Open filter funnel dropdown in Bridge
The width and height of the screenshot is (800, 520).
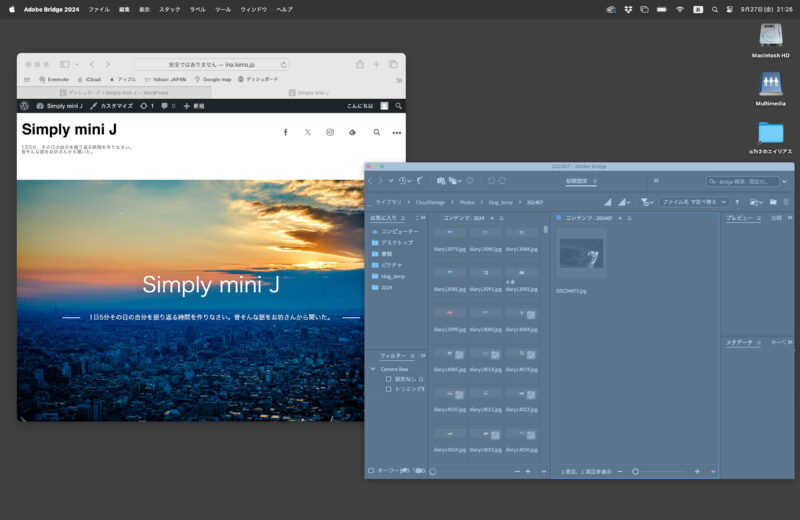[646, 202]
